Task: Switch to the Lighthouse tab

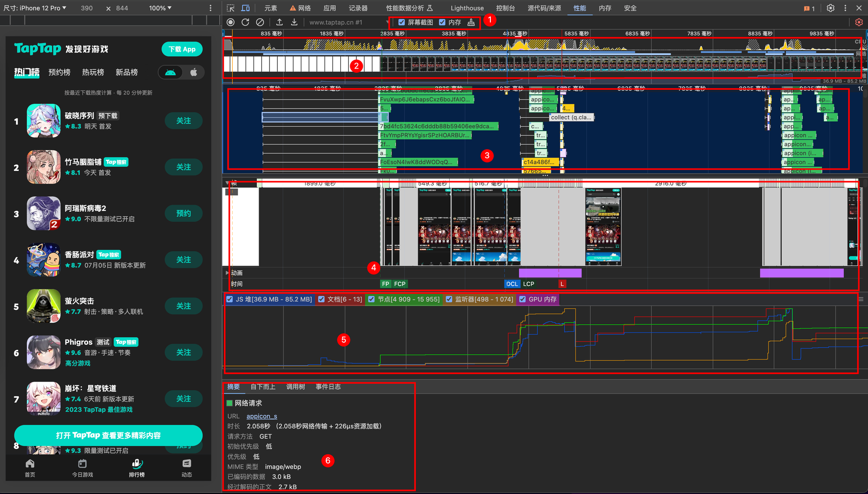Action: tap(467, 8)
